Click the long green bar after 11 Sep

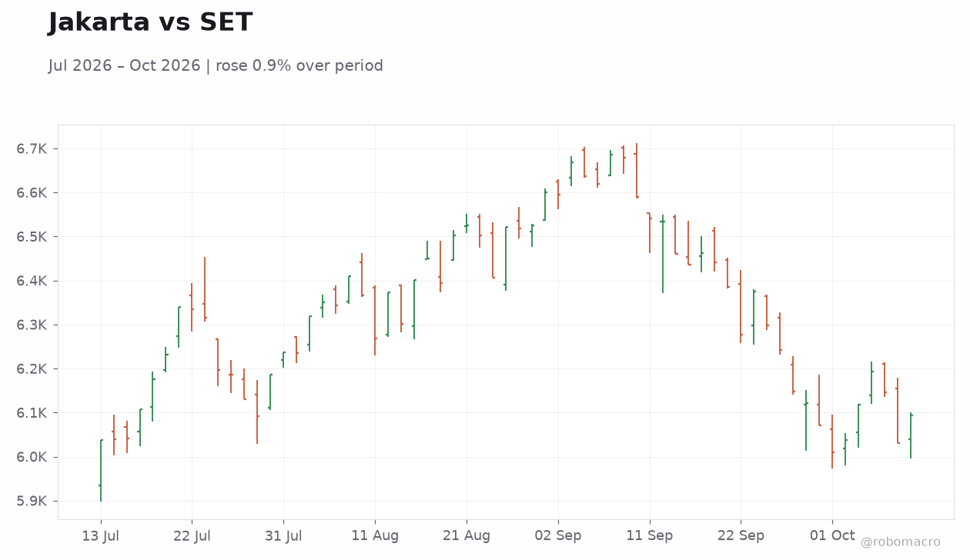pyautogui.click(x=663, y=254)
